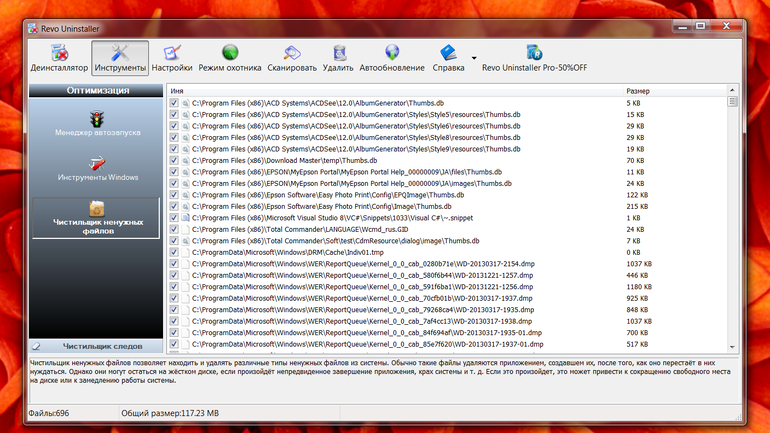The width and height of the screenshot is (770, 433).
Task: Click icon of Config\Image\Thumbs.db row
Action: point(185,207)
